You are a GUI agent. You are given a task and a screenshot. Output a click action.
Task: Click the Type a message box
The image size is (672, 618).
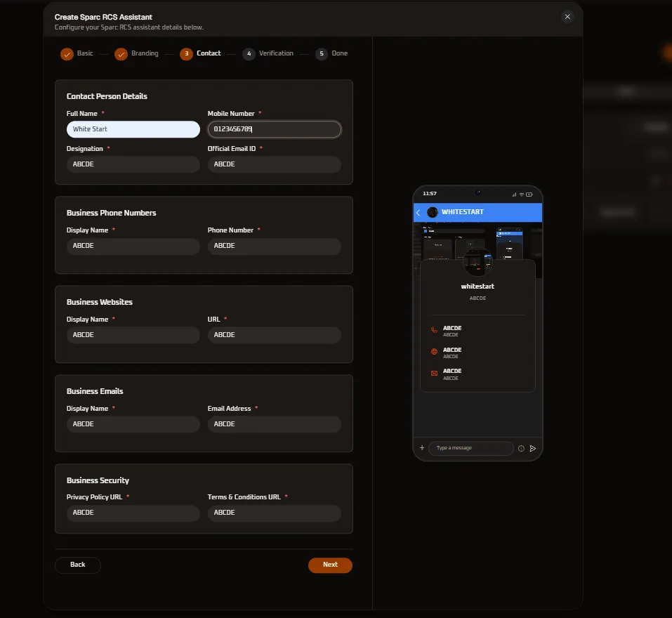(x=470, y=448)
